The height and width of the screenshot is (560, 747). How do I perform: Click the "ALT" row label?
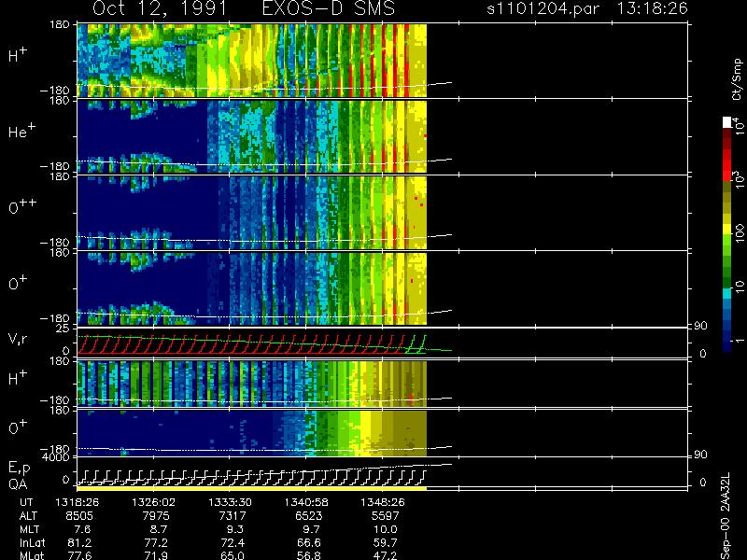tap(28, 516)
